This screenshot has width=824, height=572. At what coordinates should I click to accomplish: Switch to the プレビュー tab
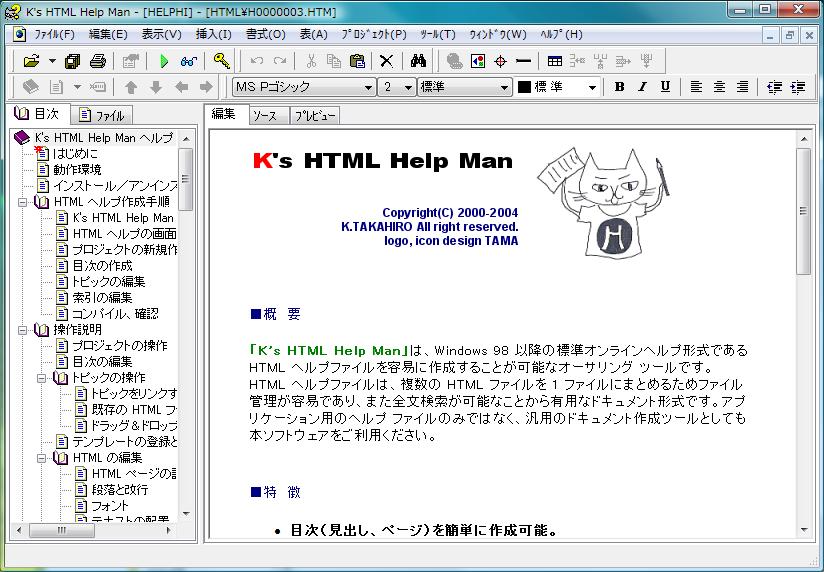(314, 116)
